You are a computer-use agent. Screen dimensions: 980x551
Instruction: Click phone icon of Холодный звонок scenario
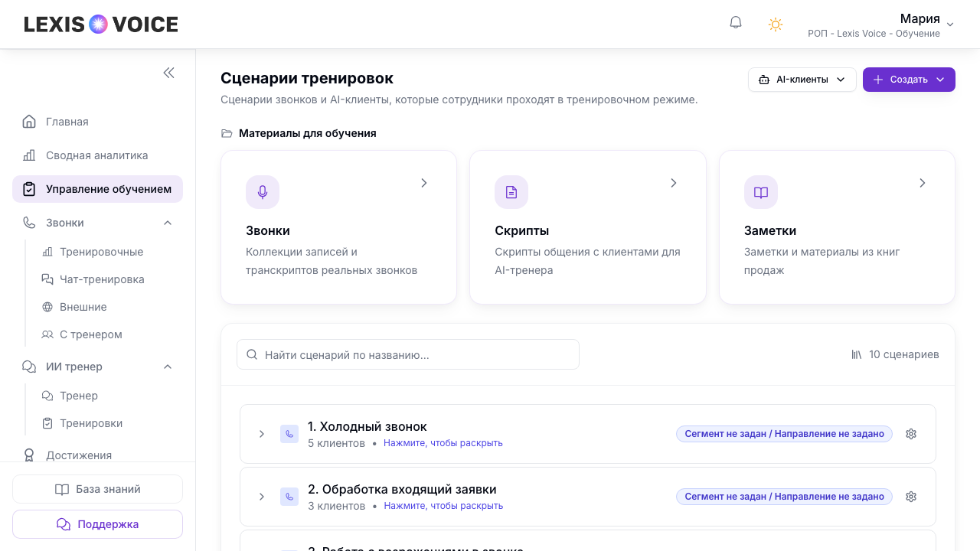(289, 434)
